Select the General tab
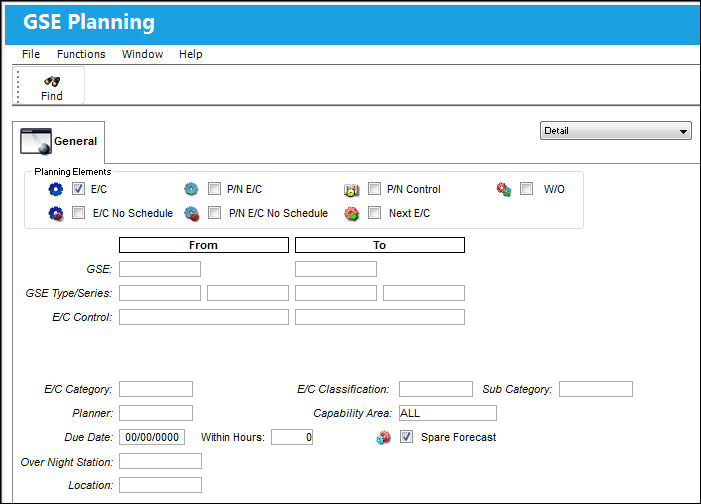701x504 pixels. [x=59, y=141]
